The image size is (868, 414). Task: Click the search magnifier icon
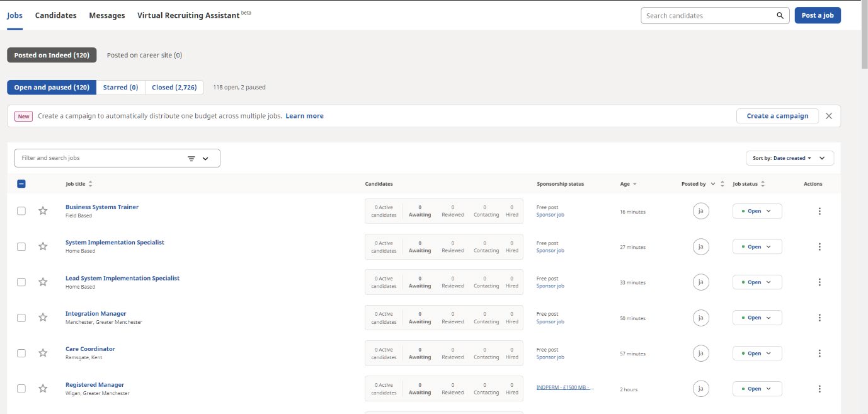pyautogui.click(x=780, y=16)
